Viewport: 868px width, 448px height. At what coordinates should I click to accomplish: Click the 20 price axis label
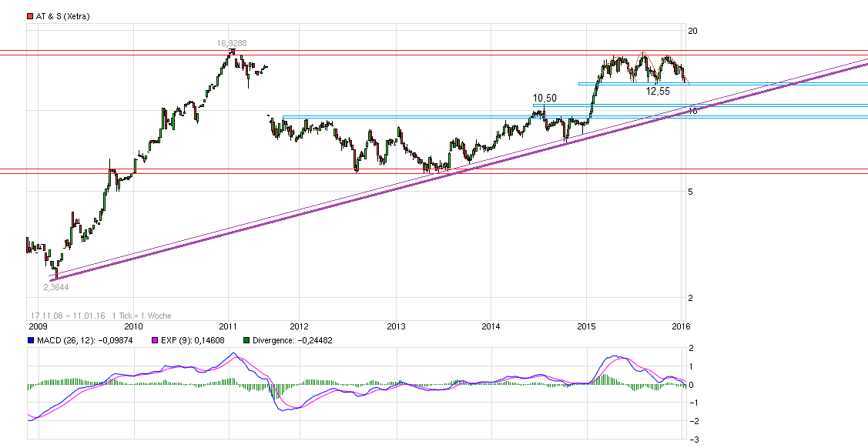click(692, 32)
